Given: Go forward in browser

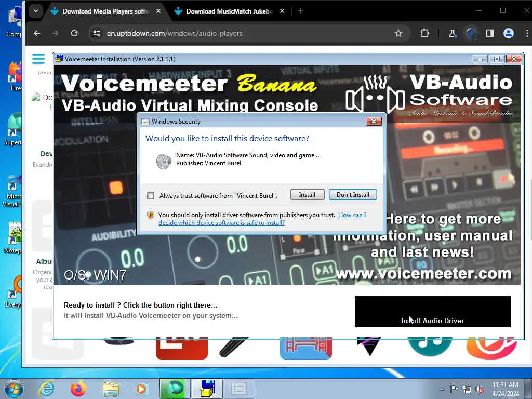Looking at the screenshot, I should point(55,33).
